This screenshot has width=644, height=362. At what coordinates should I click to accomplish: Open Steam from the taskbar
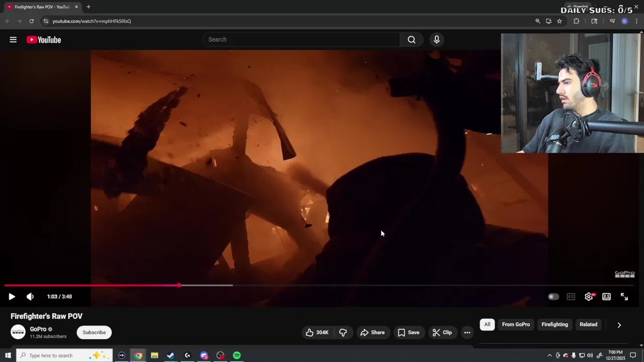pyautogui.click(x=171, y=355)
